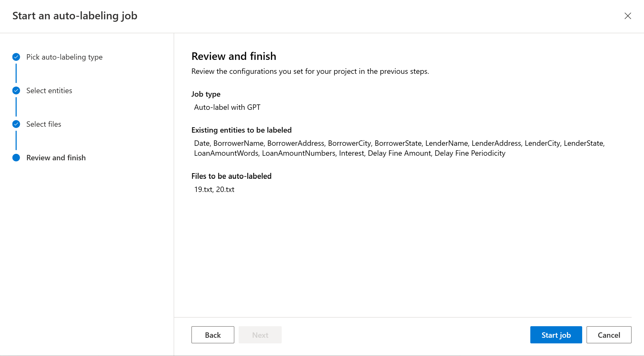Image resolution: width=644 pixels, height=356 pixels.
Task: Click the checkmark icon beside Pick auto-labeling type
Action: [x=16, y=57]
